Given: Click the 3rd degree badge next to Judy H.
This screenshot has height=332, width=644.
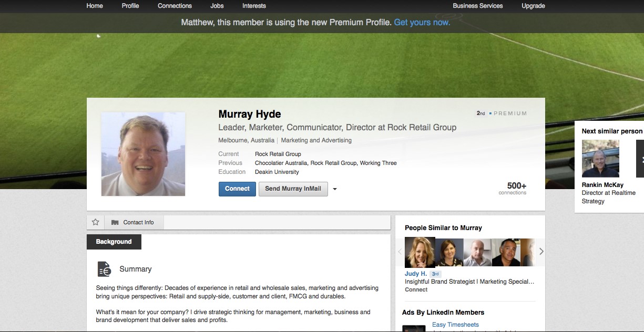Looking at the screenshot, I should [x=435, y=274].
